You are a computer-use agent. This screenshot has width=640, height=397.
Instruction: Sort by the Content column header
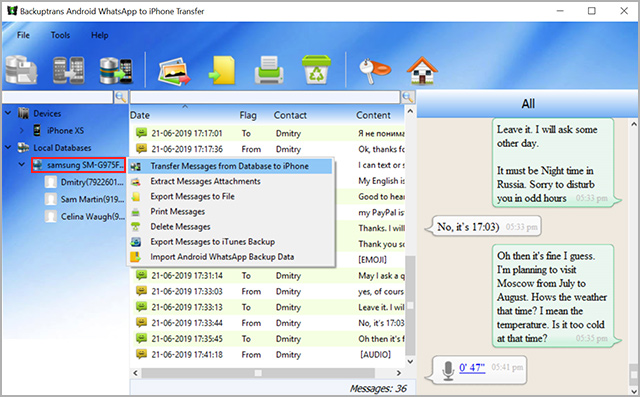(373, 115)
